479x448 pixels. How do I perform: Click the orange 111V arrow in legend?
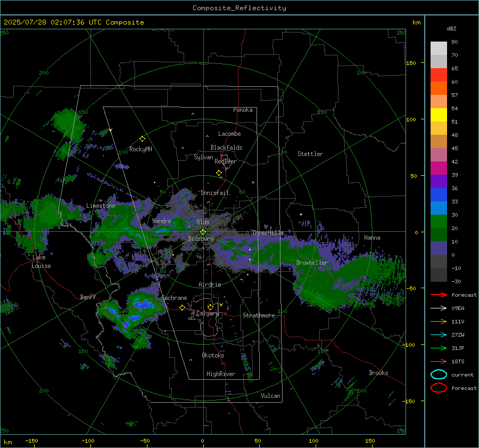pyautogui.click(x=439, y=321)
